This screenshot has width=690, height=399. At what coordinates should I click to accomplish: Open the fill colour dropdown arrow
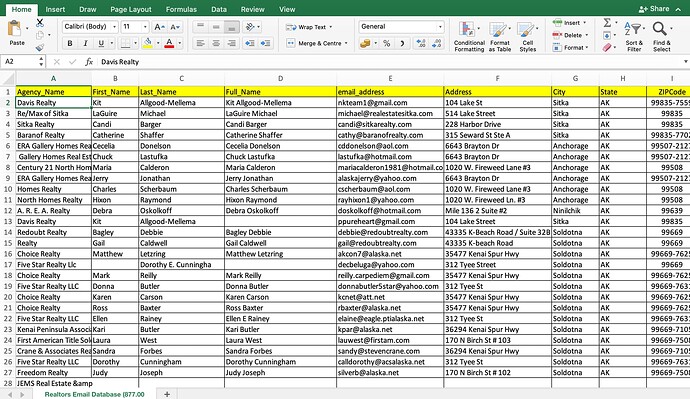[x=158, y=43]
